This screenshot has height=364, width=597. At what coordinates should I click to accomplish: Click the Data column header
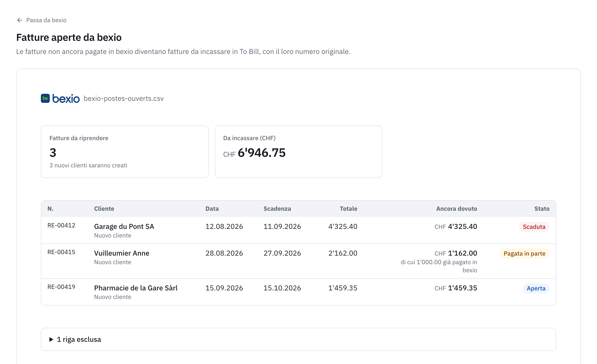click(x=212, y=209)
